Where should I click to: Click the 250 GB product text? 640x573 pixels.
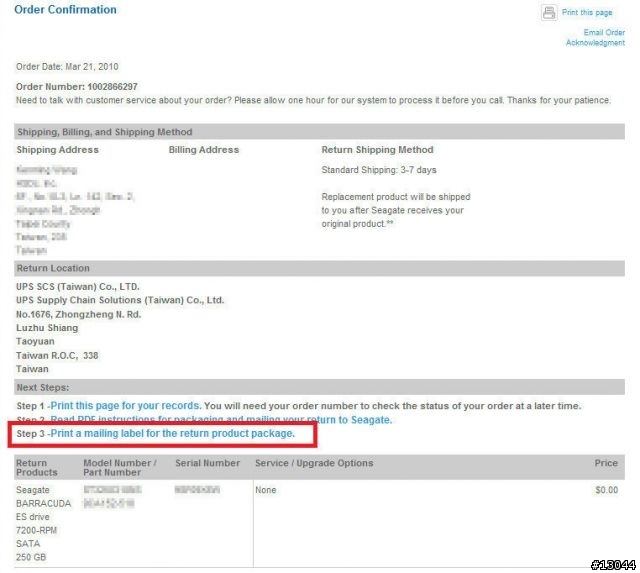click(x=31, y=557)
